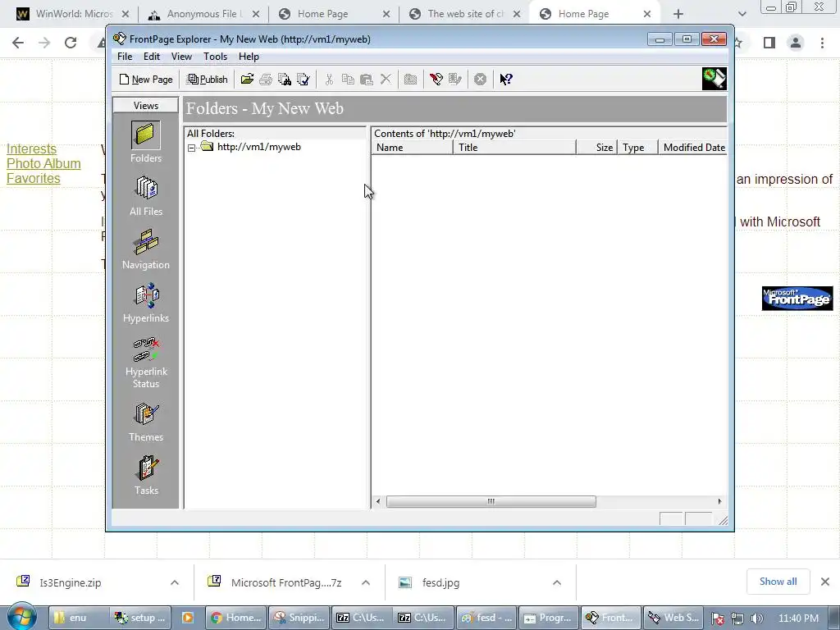Toggle the browser side panel icon
This screenshot has height=630, width=840.
[x=769, y=43]
